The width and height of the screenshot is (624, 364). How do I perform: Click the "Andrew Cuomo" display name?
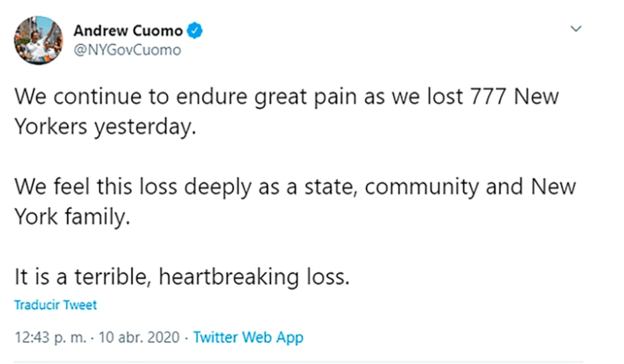(128, 31)
